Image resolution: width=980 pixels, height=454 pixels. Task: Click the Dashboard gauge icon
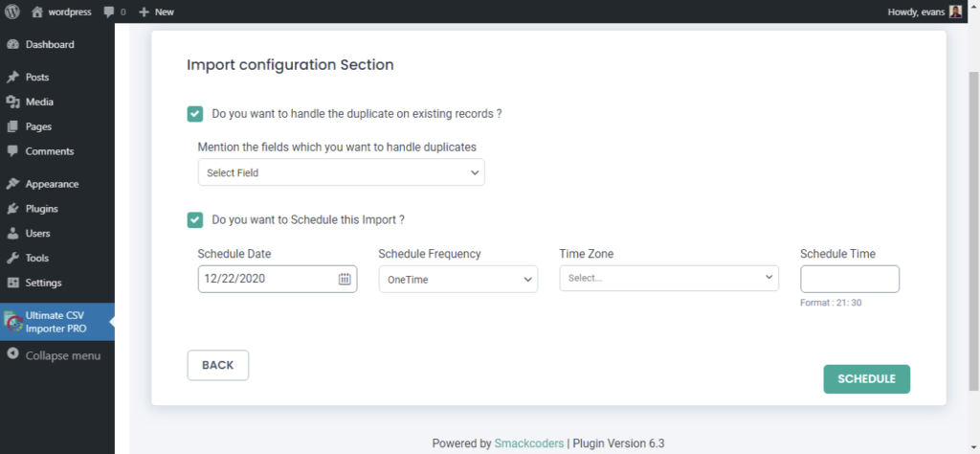click(12, 44)
